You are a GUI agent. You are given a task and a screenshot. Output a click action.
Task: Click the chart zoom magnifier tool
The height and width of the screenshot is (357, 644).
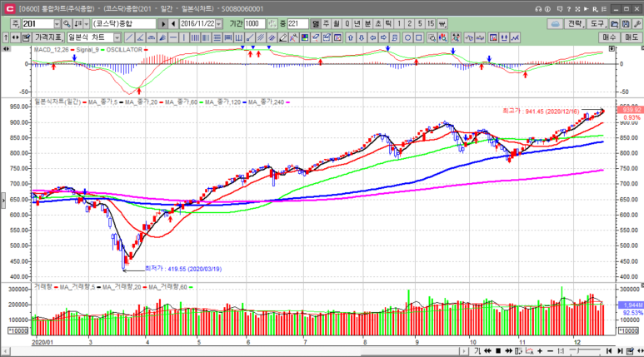(432, 37)
